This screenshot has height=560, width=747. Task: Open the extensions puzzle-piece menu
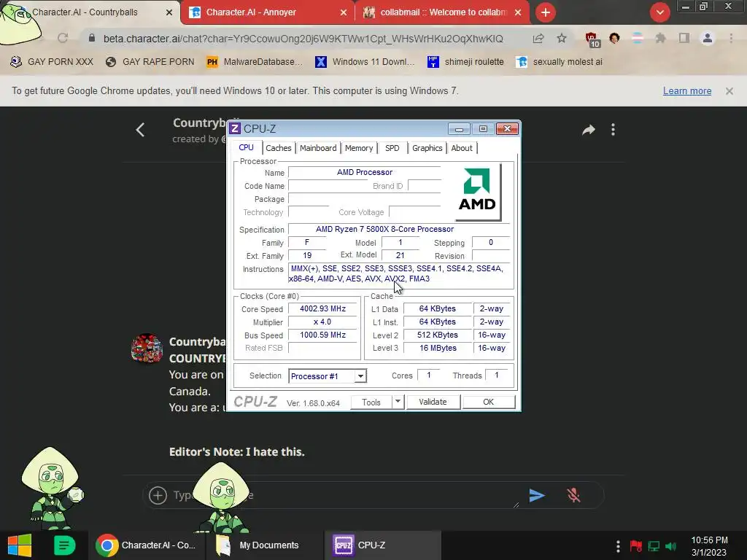click(660, 38)
